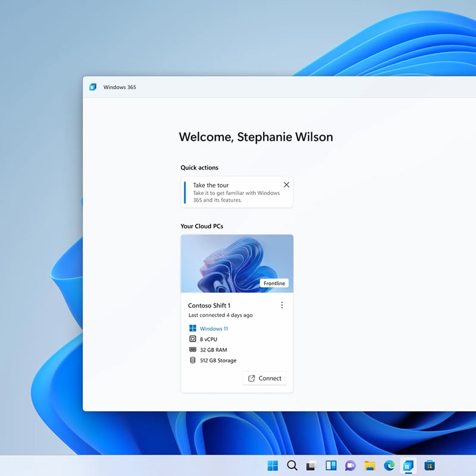Click the Start button
476x476 pixels.
[273, 465]
